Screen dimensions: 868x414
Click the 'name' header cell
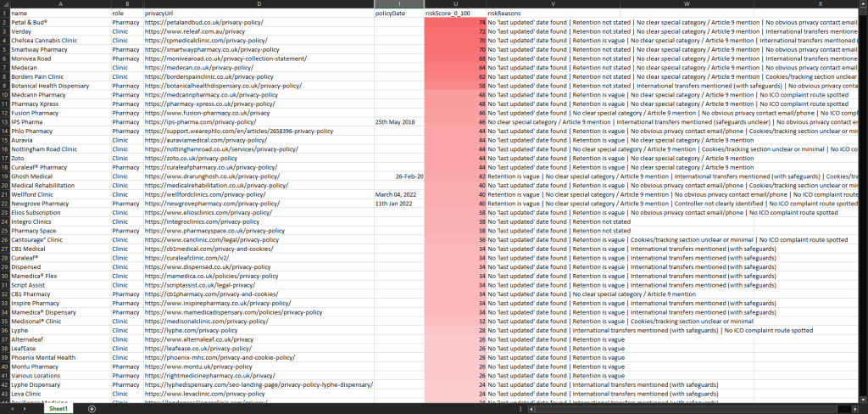coord(60,12)
